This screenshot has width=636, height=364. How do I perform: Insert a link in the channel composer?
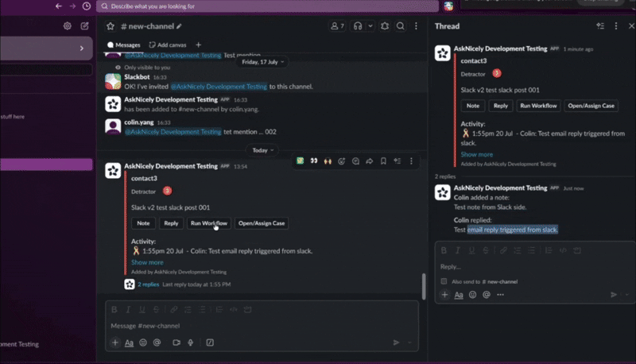tap(173, 310)
